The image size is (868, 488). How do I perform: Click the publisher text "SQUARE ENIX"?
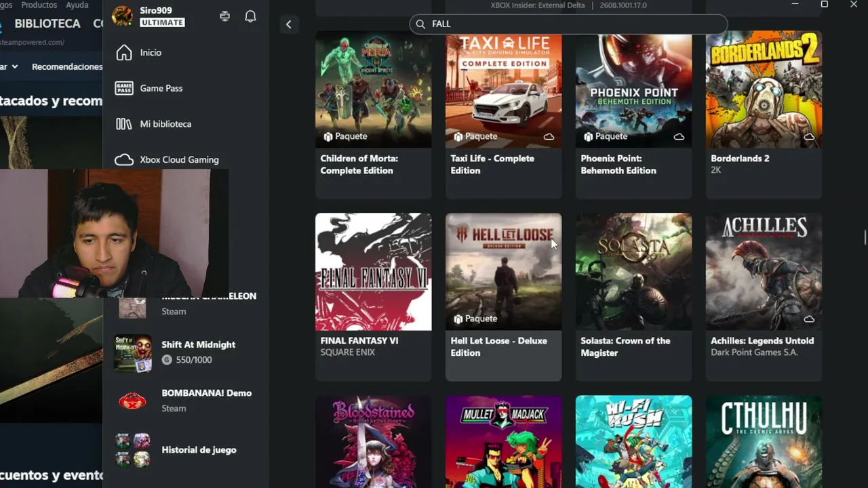point(348,352)
